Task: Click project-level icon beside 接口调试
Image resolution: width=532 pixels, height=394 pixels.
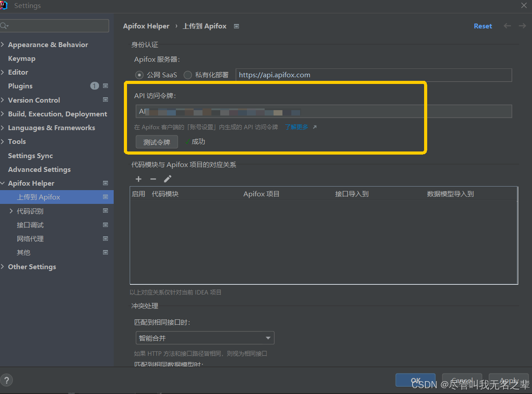Action: [x=106, y=225]
